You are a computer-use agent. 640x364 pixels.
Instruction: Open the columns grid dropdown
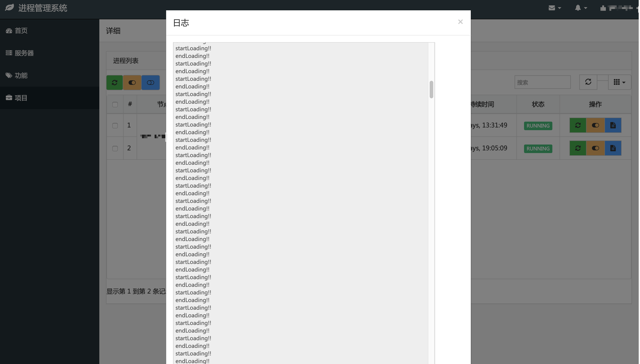coord(620,82)
